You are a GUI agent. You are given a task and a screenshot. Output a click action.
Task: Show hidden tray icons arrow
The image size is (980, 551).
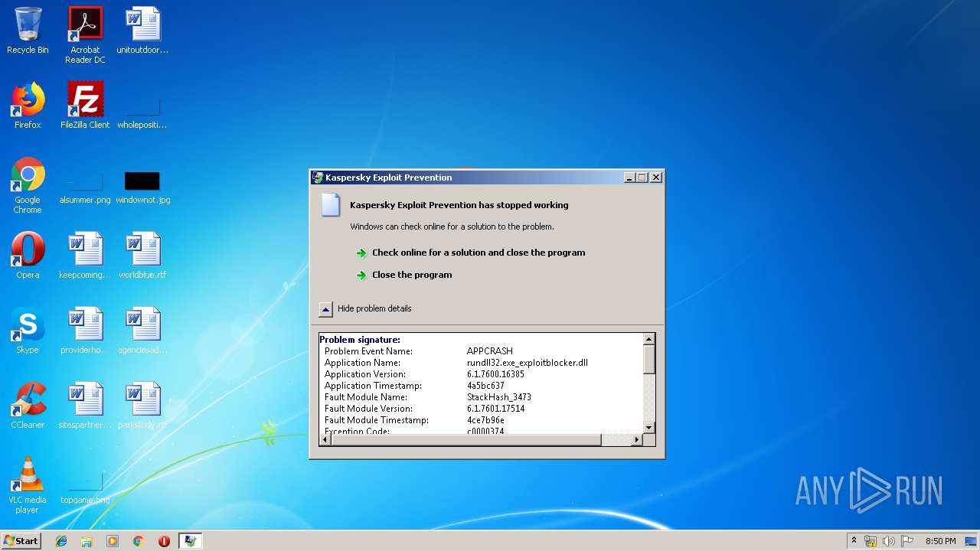point(854,541)
